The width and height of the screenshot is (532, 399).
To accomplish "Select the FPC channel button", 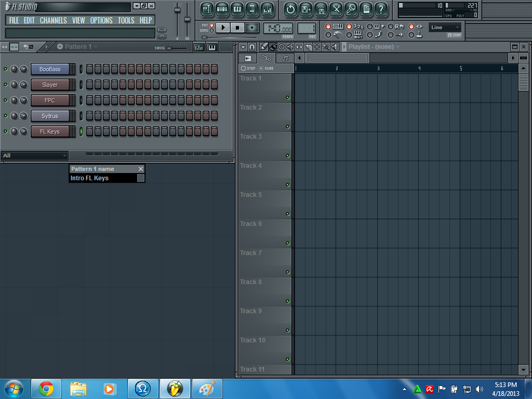I will (x=50, y=100).
